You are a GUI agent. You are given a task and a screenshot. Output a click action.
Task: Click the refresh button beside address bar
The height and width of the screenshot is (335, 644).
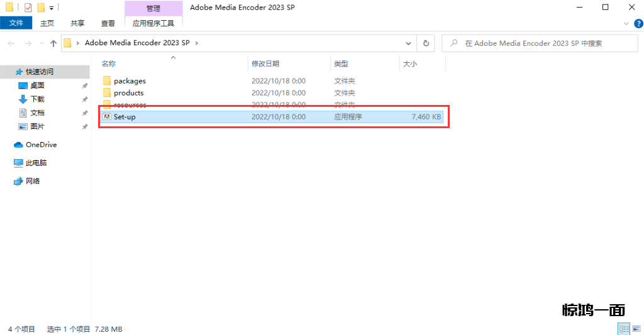tap(426, 43)
